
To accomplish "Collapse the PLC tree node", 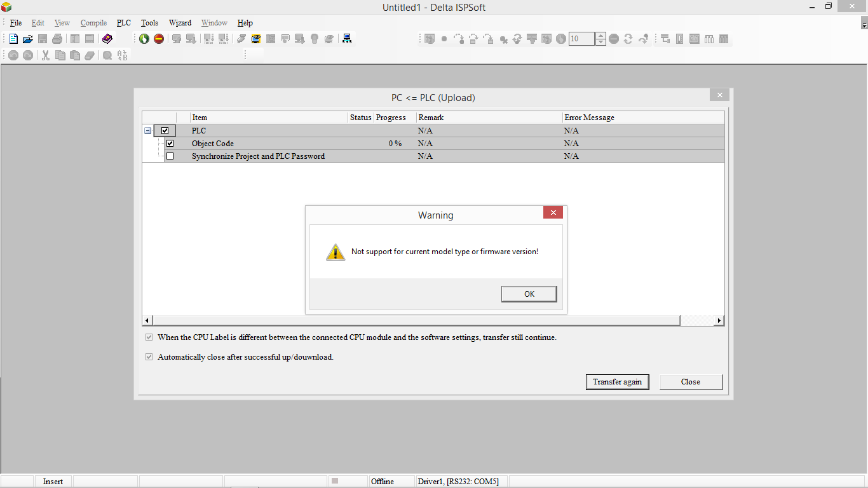I will (x=148, y=130).
